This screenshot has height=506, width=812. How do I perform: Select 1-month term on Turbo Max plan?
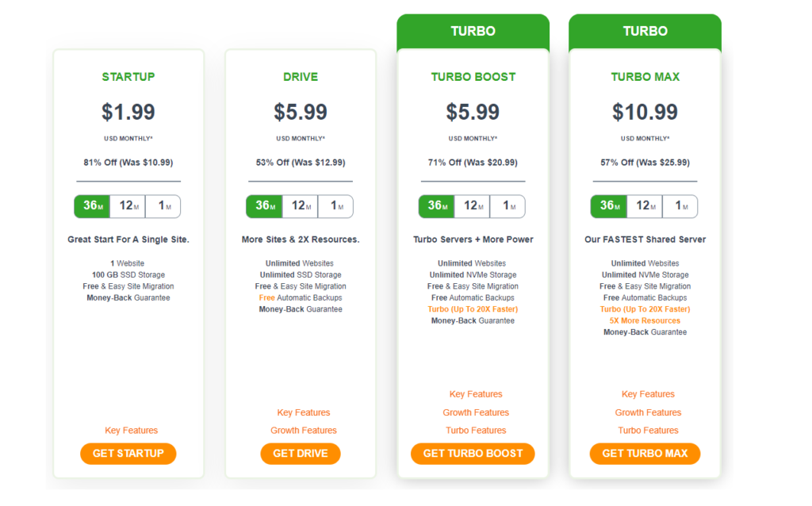tap(680, 206)
